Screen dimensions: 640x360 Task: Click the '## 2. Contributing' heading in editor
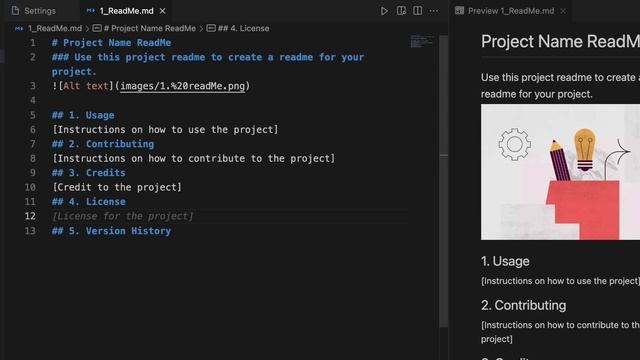click(x=103, y=144)
